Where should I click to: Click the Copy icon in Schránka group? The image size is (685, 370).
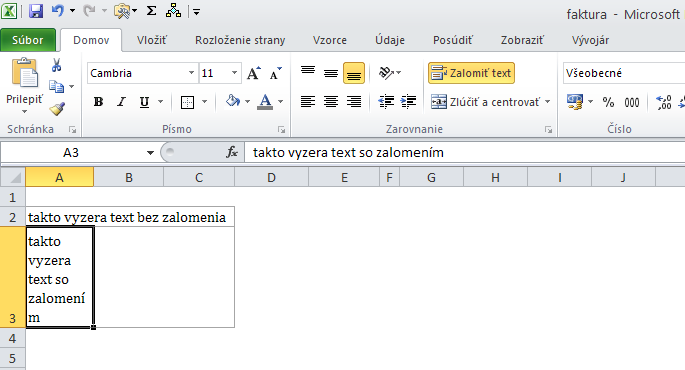pyautogui.click(x=56, y=86)
